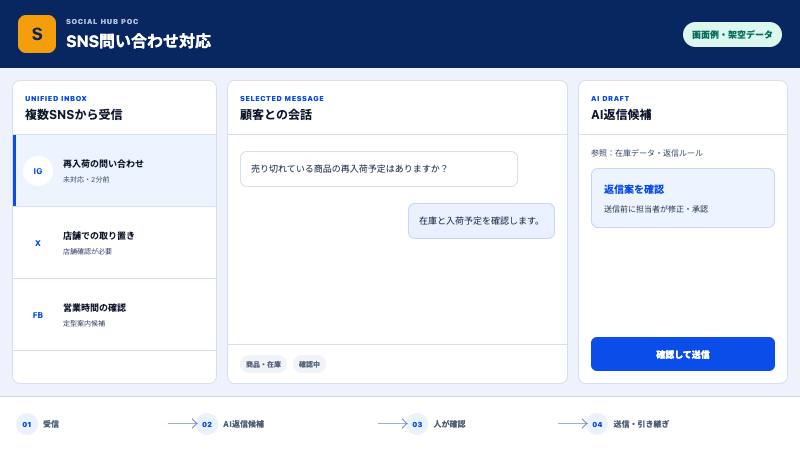Click the AI DRAFT label
Viewport: 800px width, 450px height.
[x=610, y=98]
